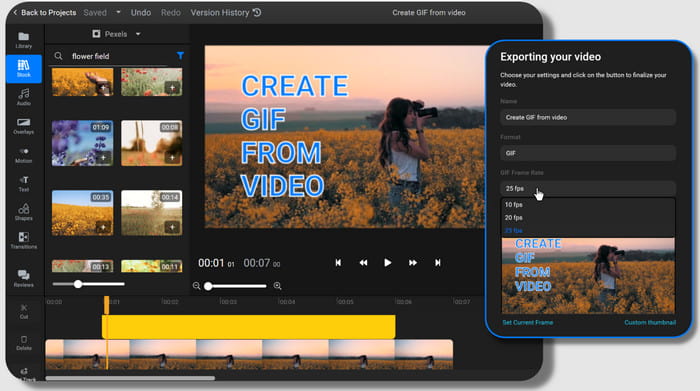Play the video preview
The image size is (700, 391).
pyautogui.click(x=388, y=263)
